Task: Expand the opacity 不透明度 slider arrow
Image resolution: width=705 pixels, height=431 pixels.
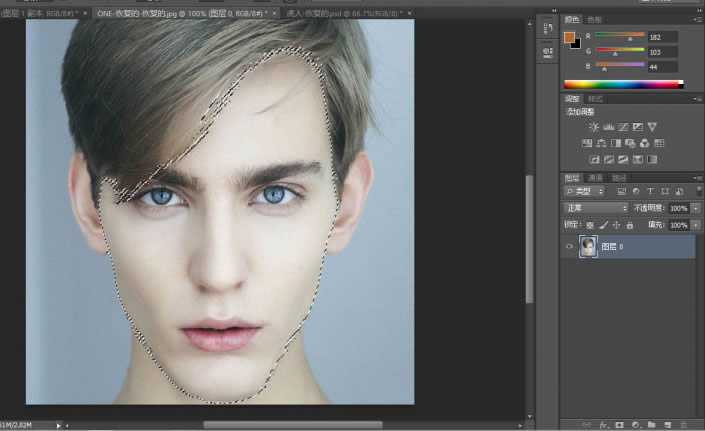Action: click(x=695, y=208)
